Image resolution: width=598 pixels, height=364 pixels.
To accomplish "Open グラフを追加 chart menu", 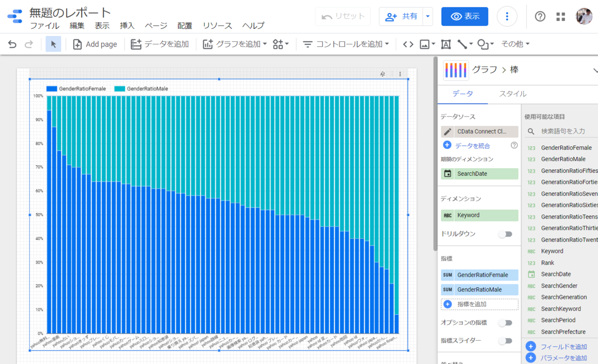I will [235, 44].
